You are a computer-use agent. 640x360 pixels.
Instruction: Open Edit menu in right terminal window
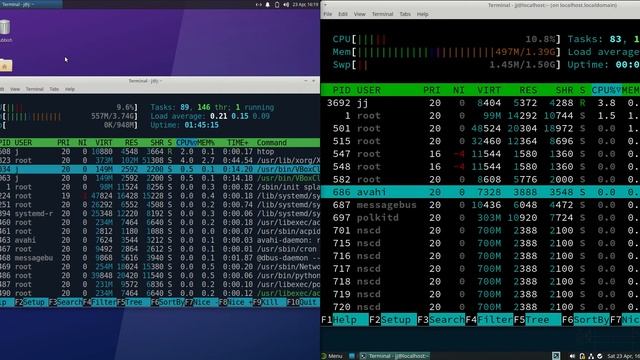tap(343, 14)
